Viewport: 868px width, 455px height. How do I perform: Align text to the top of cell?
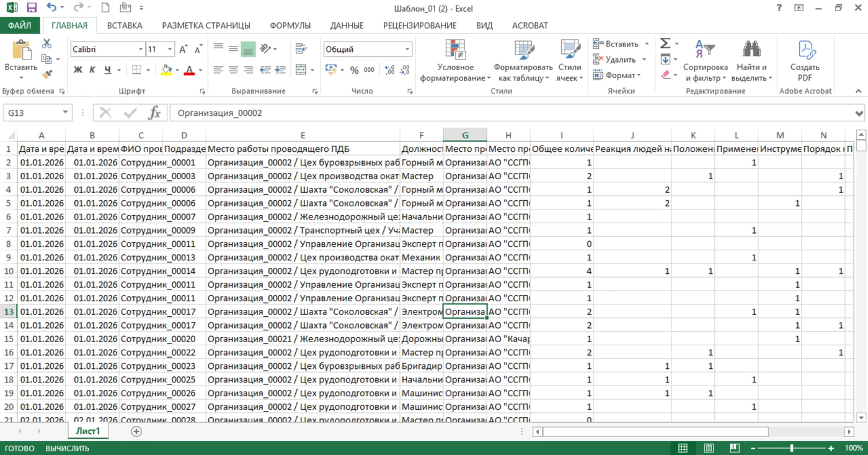(x=218, y=48)
